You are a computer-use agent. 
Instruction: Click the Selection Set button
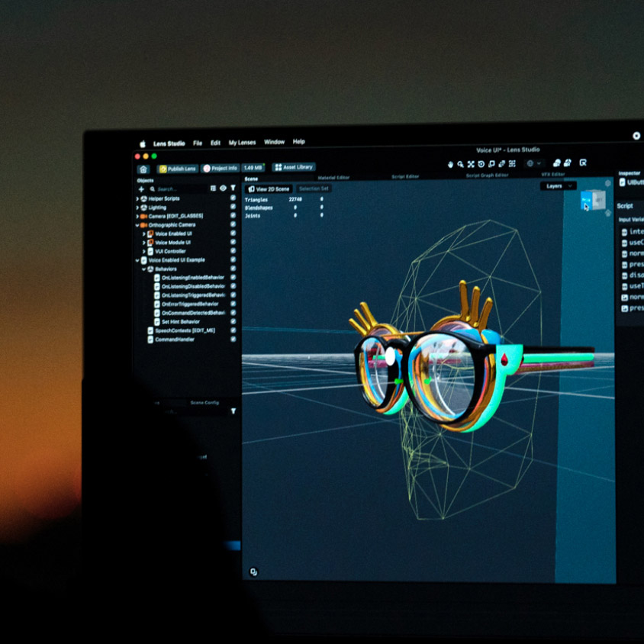click(314, 188)
